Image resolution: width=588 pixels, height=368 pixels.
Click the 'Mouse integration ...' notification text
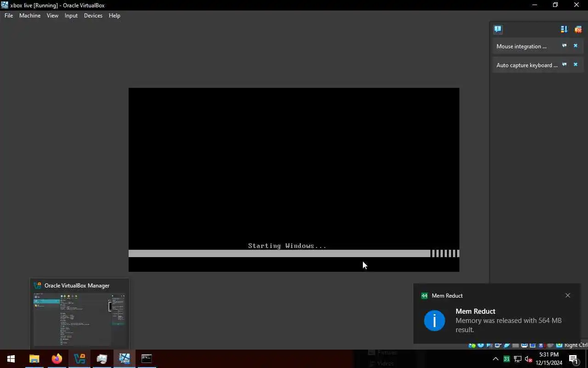tap(521, 46)
